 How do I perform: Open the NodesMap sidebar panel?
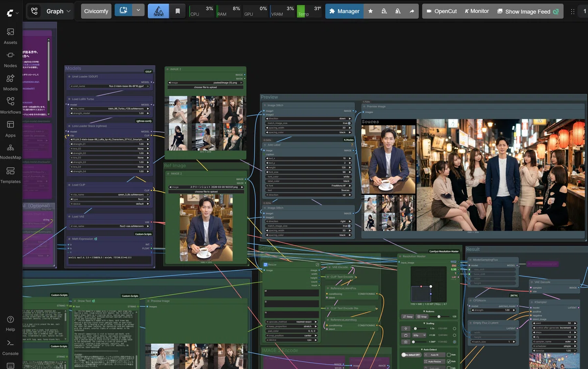tap(10, 152)
